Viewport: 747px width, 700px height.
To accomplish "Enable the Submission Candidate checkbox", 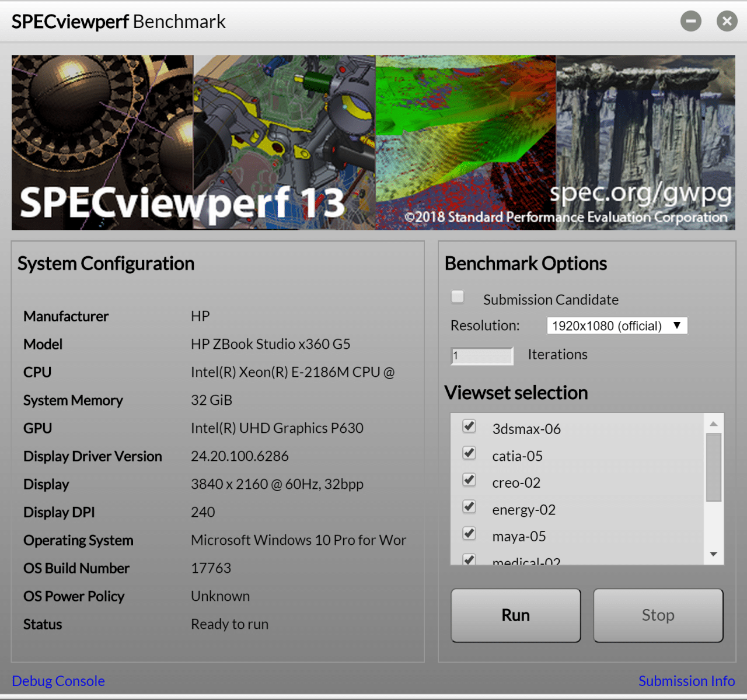I will 458,297.
